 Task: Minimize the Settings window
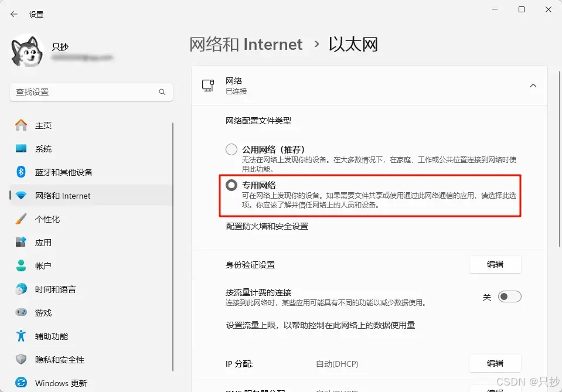click(495, 9)
